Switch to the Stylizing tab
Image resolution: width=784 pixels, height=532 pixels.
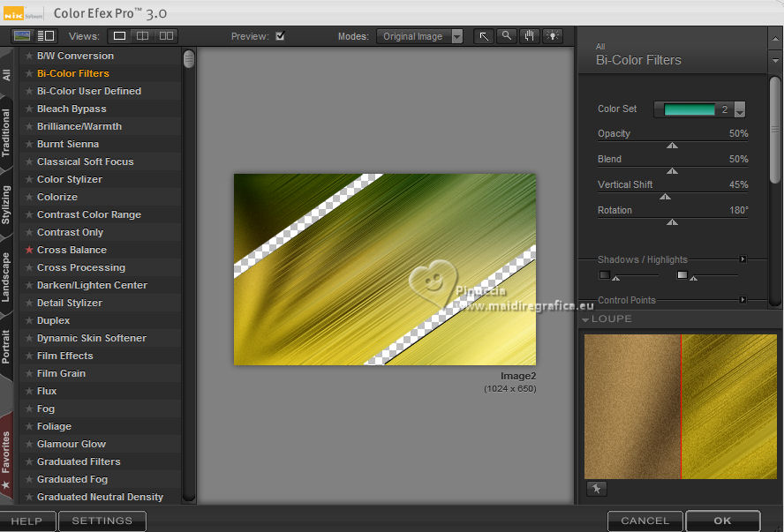coord(6,205)
